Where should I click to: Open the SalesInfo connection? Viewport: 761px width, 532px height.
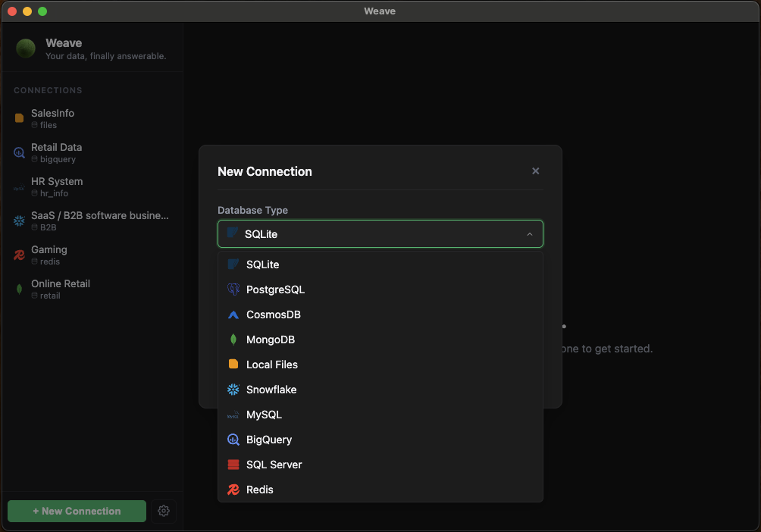[92, 118]
